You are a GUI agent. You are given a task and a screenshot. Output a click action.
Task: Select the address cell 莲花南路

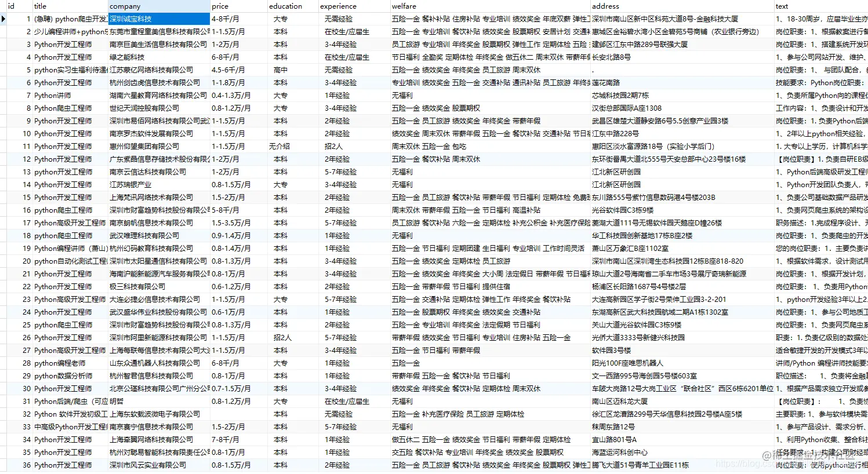click(682, 83)
